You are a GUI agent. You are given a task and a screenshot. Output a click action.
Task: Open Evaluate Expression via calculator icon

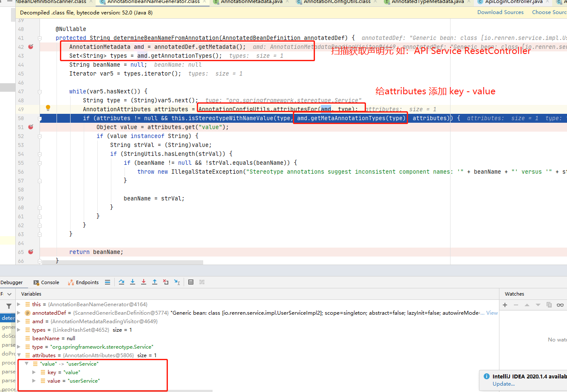tap(190, 282)
